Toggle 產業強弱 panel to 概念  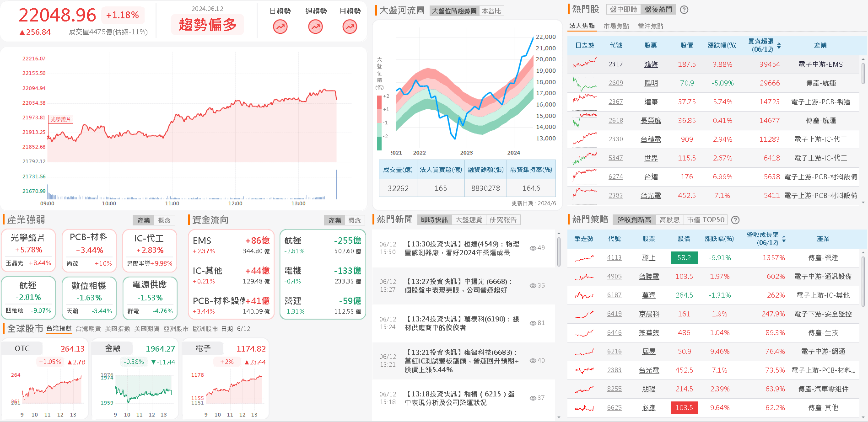pyautogui.click(x=164, y=220)
